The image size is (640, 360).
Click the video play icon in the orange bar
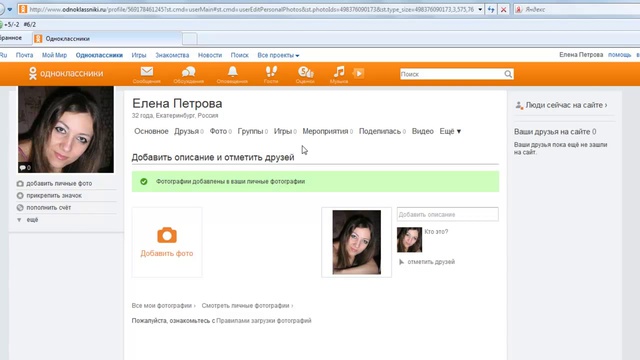pyautogui.click(x=358, y=73)
